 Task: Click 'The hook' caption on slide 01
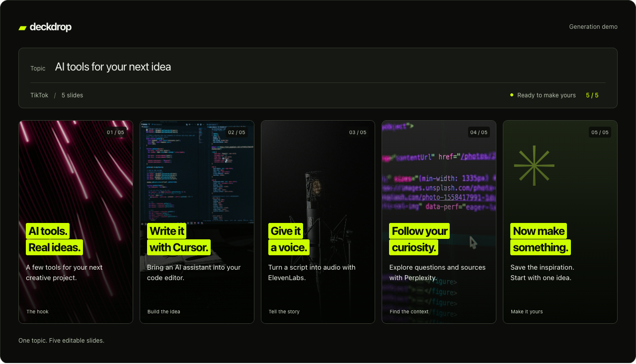37,312
